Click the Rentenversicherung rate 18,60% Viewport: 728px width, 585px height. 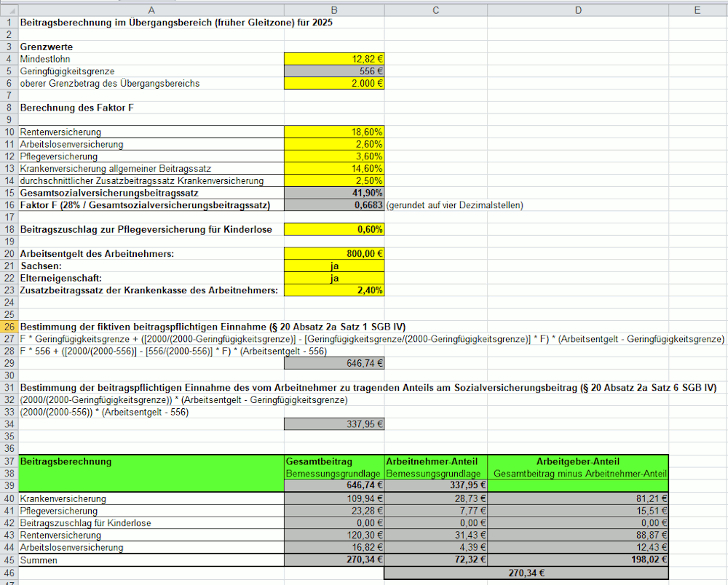click(x=334, y=132)
